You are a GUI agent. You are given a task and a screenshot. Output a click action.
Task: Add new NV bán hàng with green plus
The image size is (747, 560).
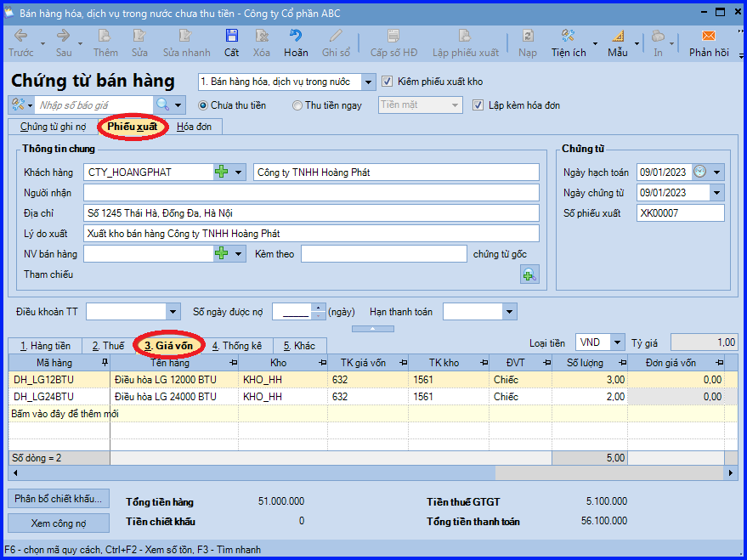(222, 253)
